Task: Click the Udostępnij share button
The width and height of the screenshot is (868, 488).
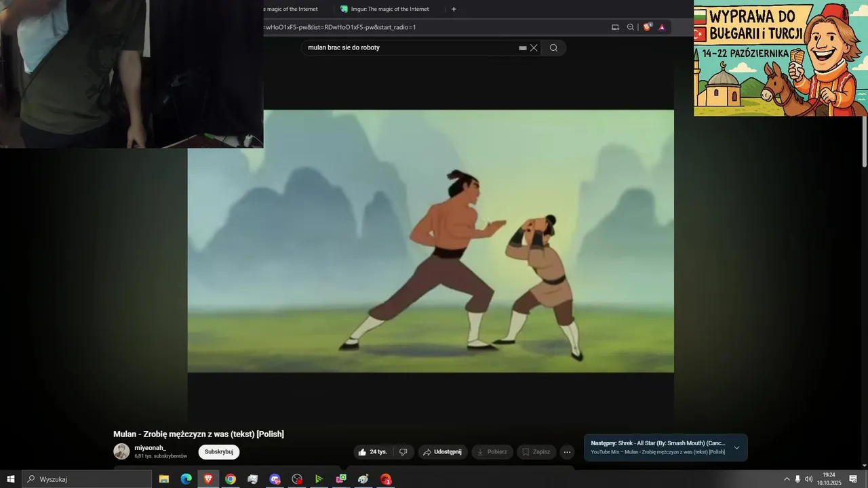Action: point(442,452)
